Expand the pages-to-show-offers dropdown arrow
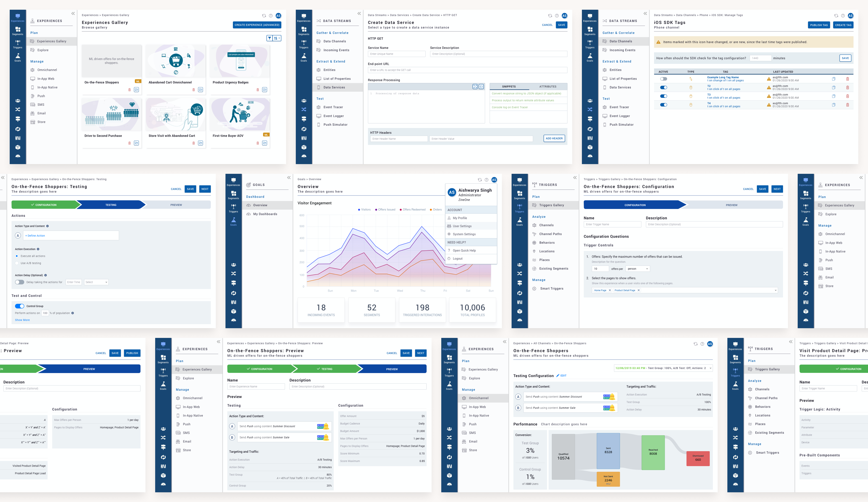Viewport: 868px width, 502px height. [776, 290]
